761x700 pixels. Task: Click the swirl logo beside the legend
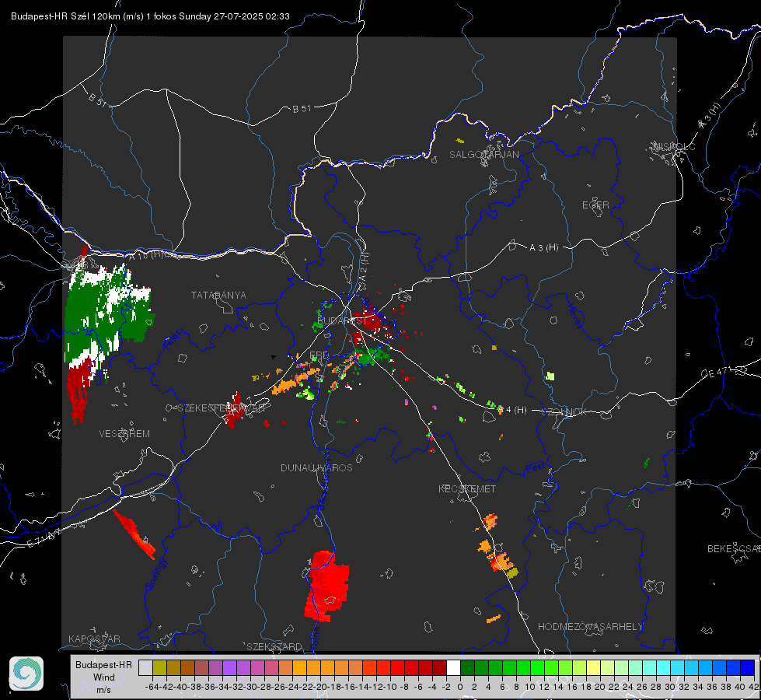point(26,674)
